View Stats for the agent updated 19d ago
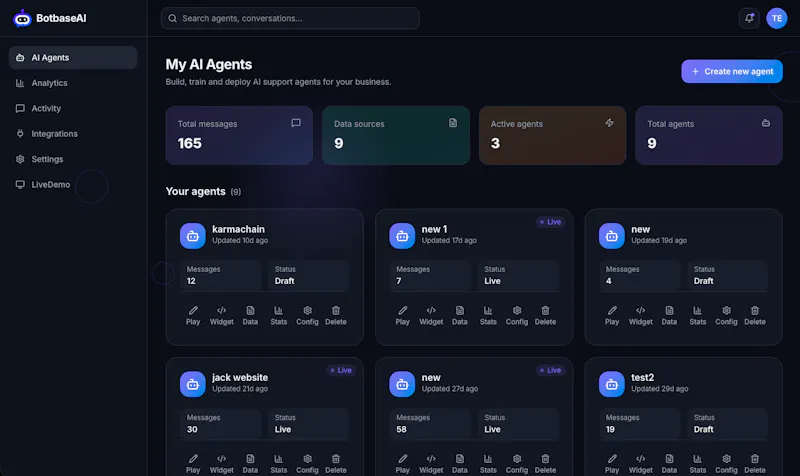The image size is (800, 476). pyautogui.click(x=698, y=315)
